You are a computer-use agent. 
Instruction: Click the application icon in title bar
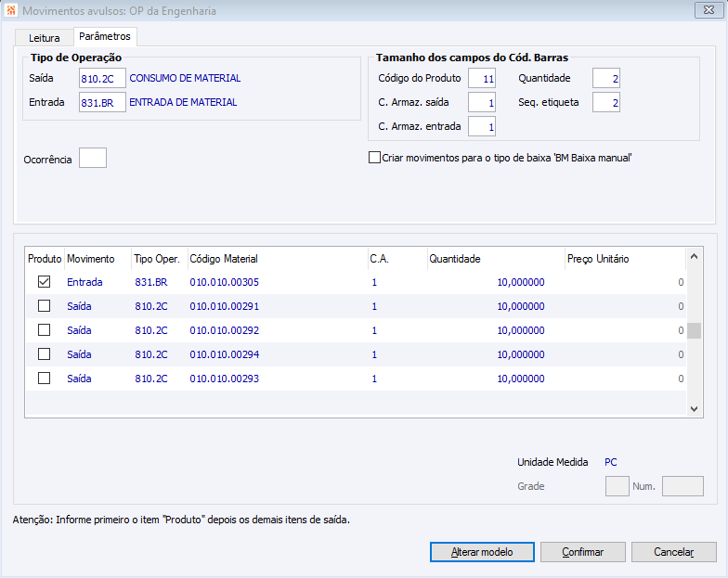point(10,10)
